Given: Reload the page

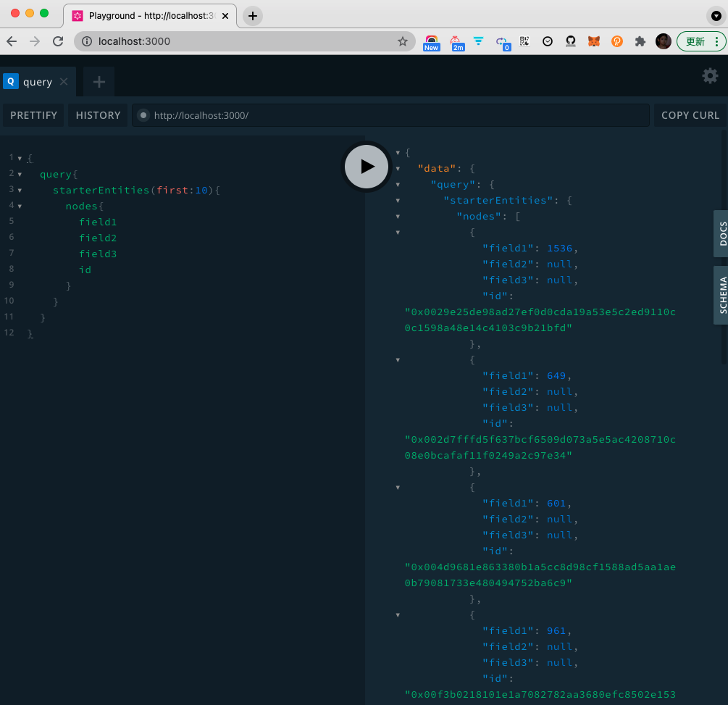Looking at the screenshot, I should [58, 41].
